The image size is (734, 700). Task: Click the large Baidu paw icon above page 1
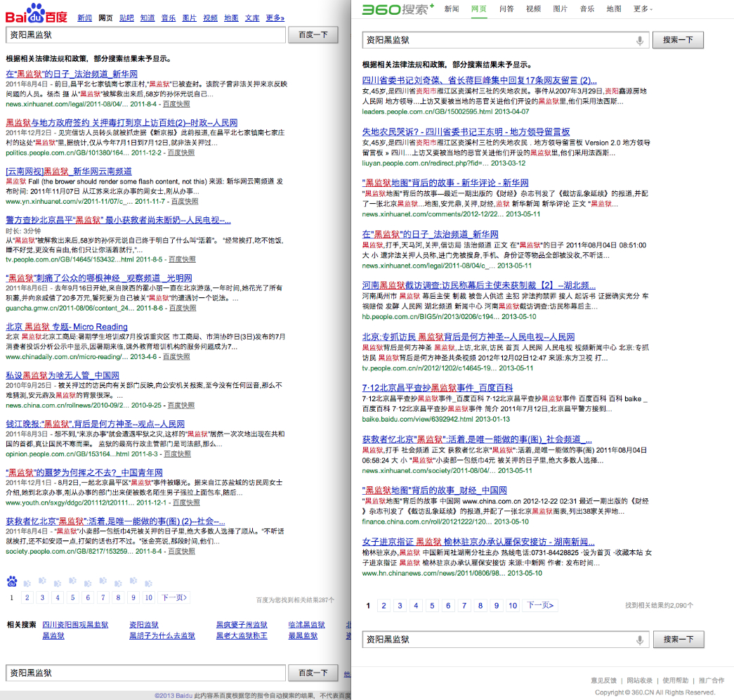(x=12, y=581)
